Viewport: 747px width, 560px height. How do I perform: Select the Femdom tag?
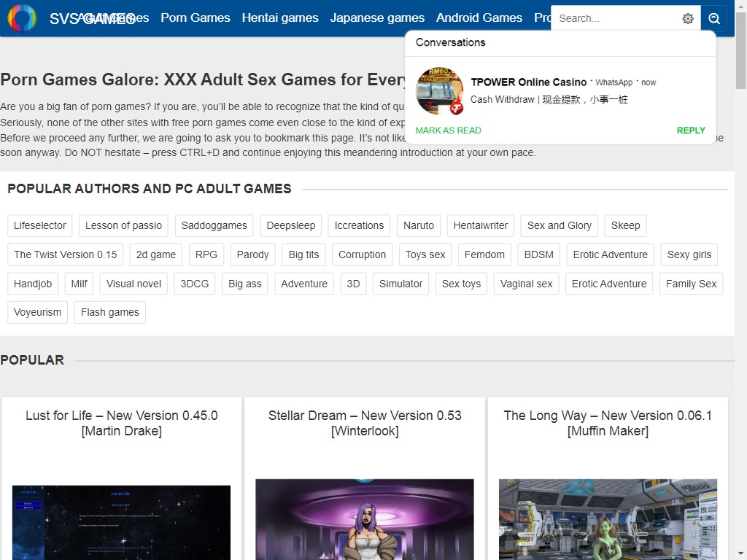pos(484,254)
